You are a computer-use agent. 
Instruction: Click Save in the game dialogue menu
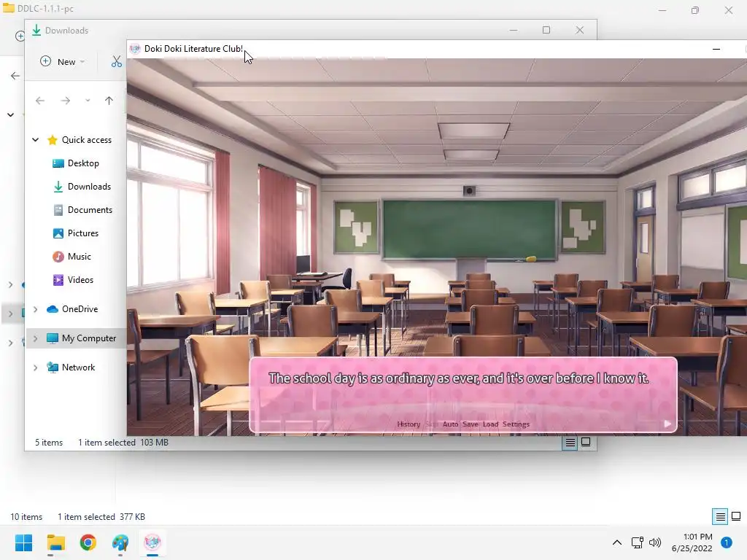pos(471,424)
